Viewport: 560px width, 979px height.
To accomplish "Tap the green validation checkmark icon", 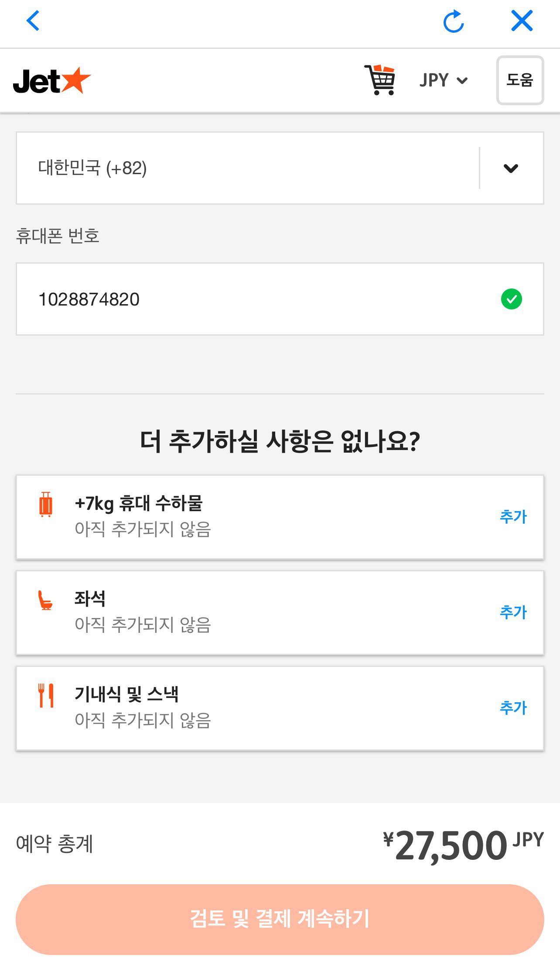I will (x=511, y=299).
